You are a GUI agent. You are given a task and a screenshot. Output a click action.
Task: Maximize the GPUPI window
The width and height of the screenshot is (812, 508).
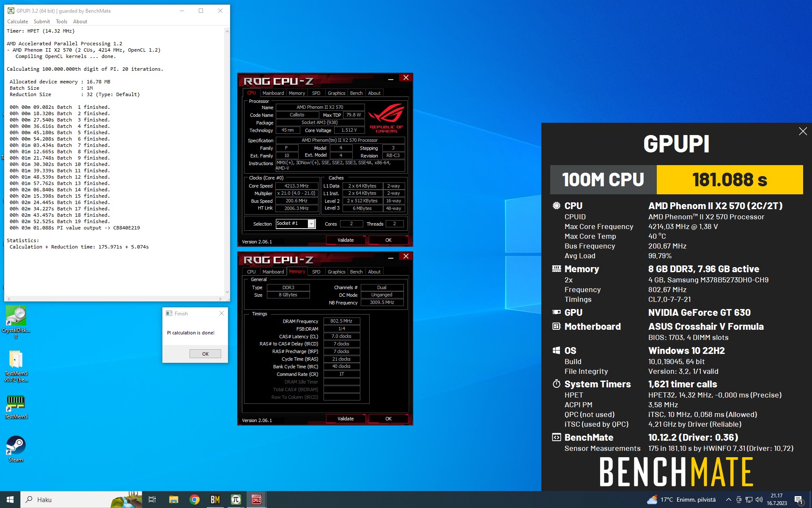pos(201,11)
